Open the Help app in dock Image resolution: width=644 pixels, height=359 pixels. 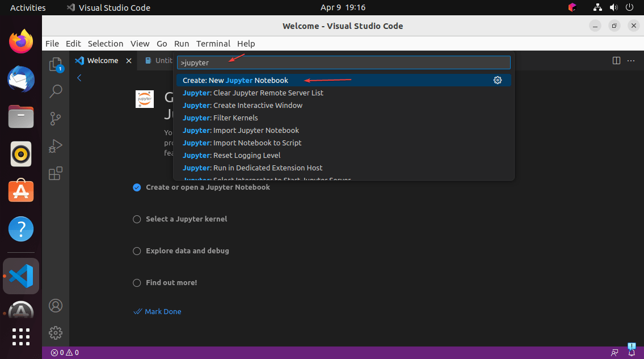[21, 229]
